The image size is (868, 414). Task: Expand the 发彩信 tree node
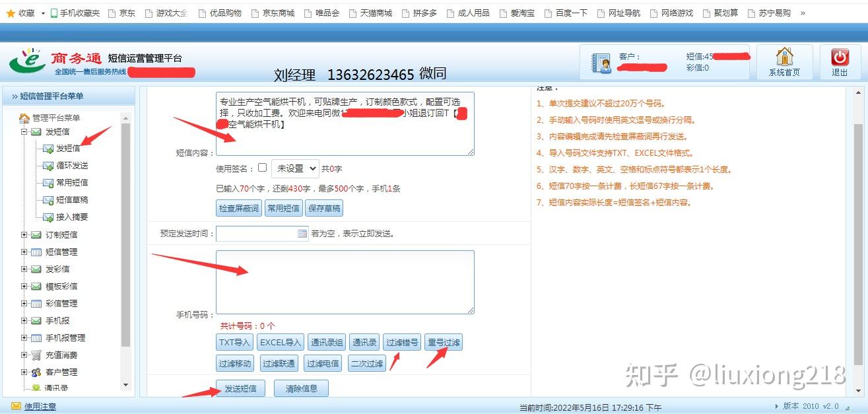point(24,269)
